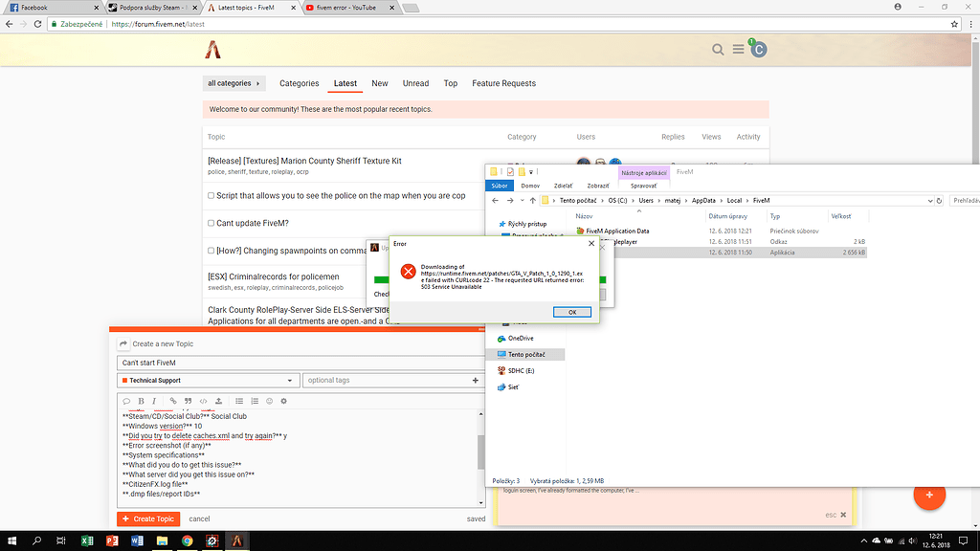This screenshot has width=980, height=551.
Task: Open Explorer Súbor menu
Action: [500, 186]
